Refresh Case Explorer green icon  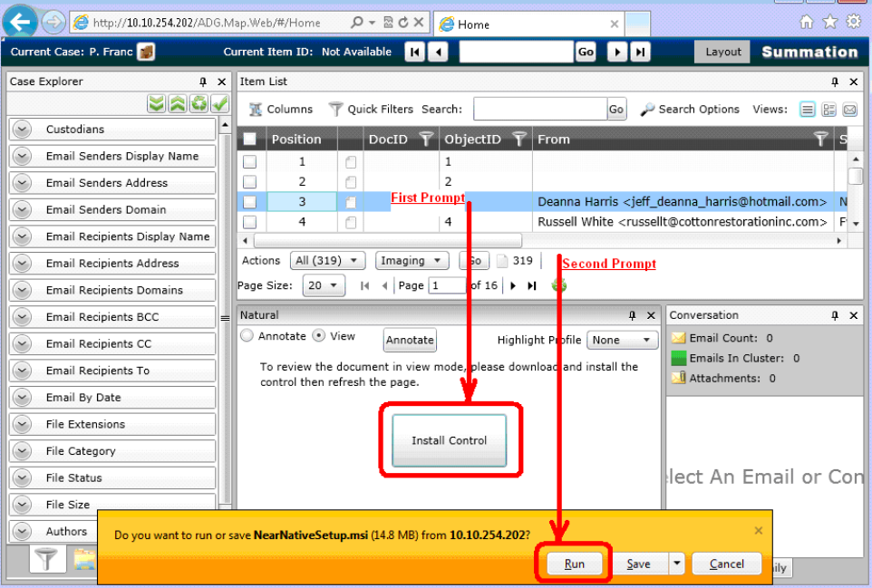[x=199, y=103]
